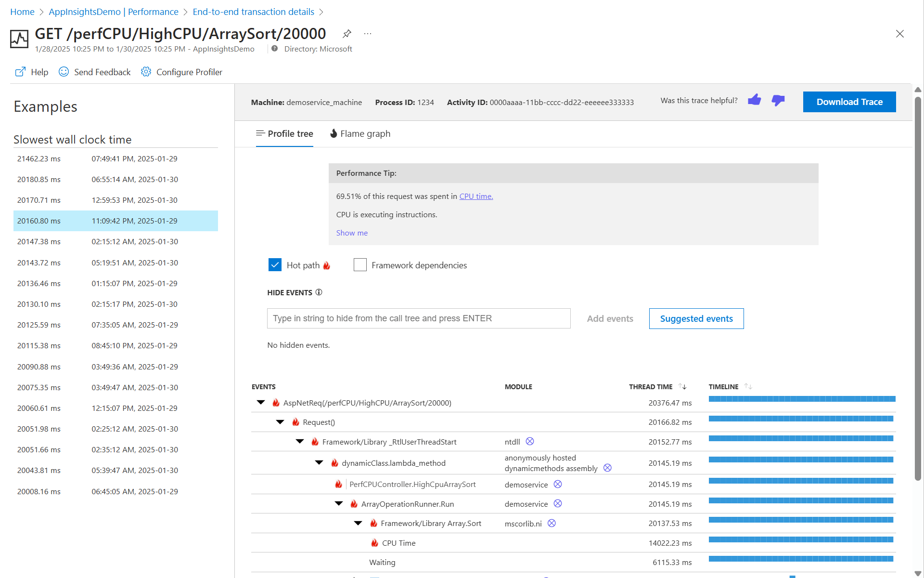This screenshot has height=578, width=924.
Task: Switch to the Flame graph tab
Action: pos(360,134)
